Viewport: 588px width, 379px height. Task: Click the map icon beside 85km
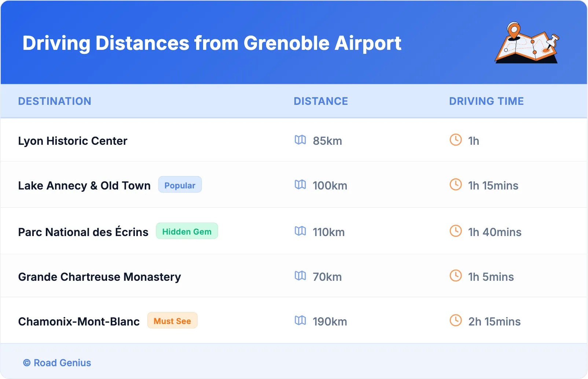coord(300,140)
